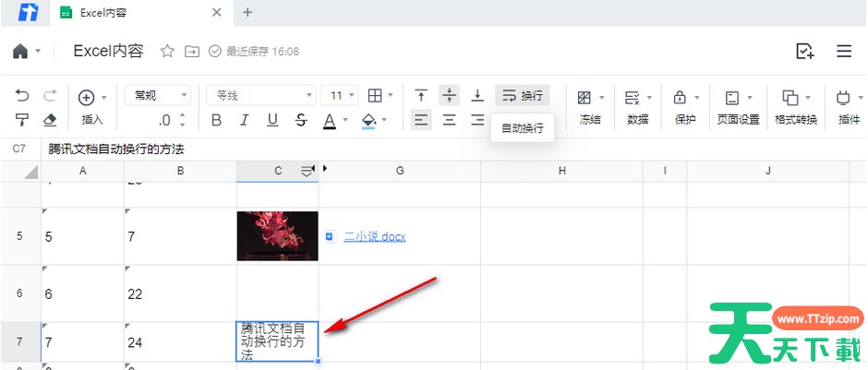Toggle bold formatting
The image size is (868, 370).
(217, 120)
